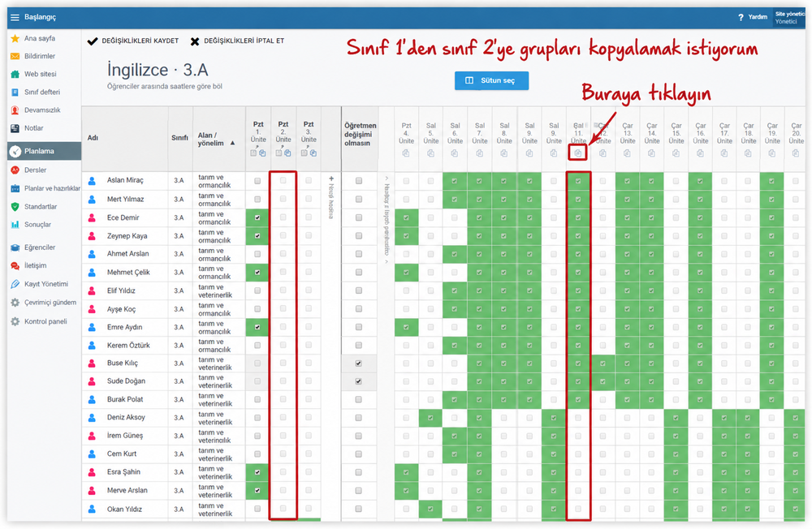Click the Notlar icon in the sidebar
The height and width of the screenshot is (529, 812).
coord(15,128)
